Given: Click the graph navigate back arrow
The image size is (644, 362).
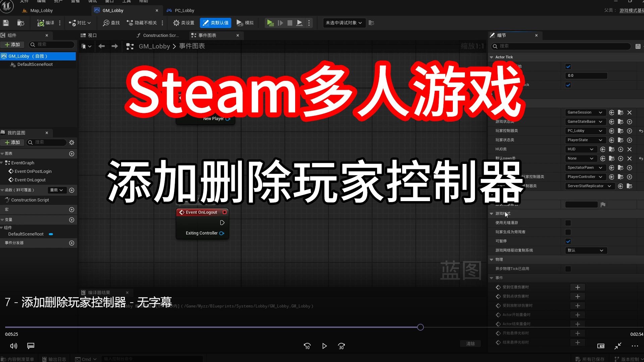Looking at the screenshot, I should 102,46.
